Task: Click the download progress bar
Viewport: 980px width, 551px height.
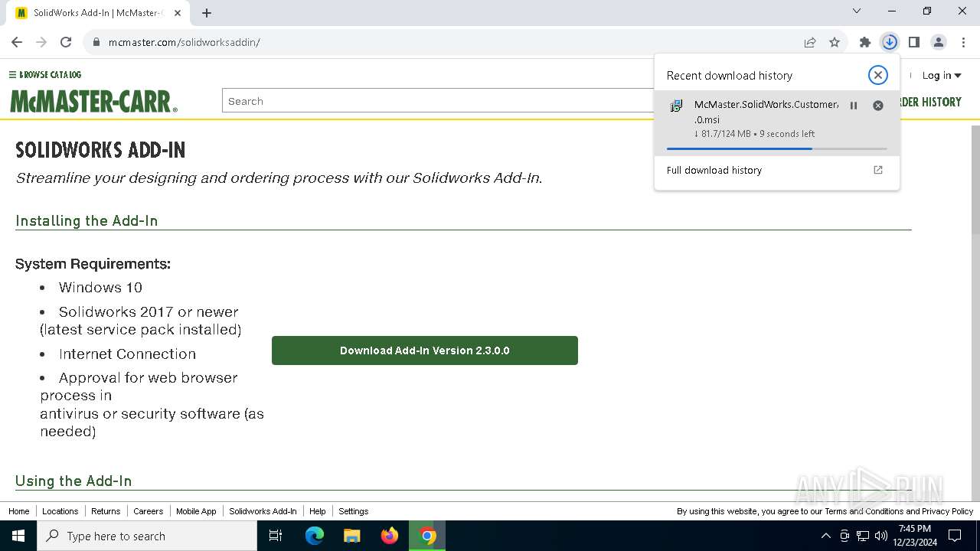Action: [x=776, y=148]
